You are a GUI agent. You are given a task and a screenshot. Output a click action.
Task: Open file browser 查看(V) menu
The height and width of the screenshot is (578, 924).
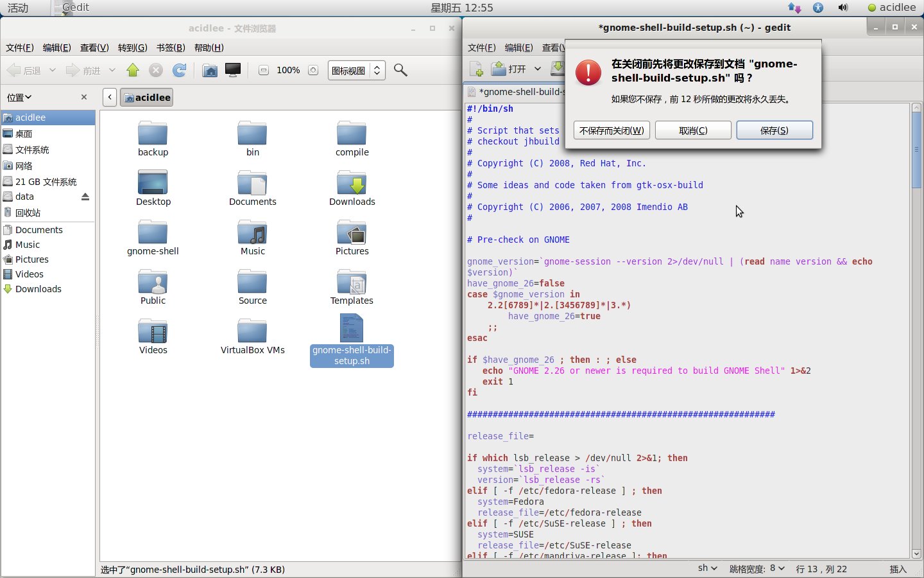94,48
